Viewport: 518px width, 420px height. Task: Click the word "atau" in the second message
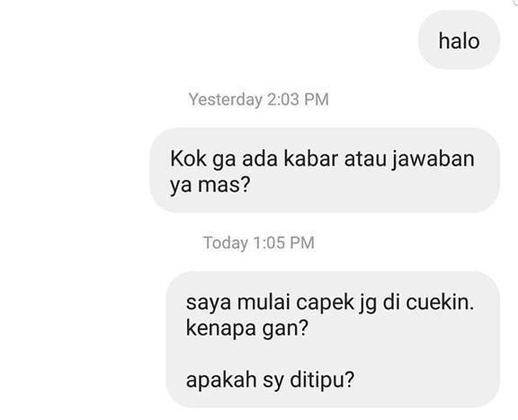[x=365, y=159]
